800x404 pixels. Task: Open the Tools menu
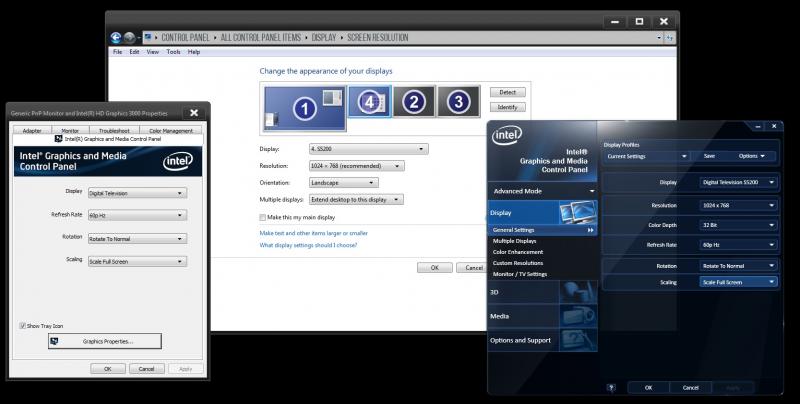pyautogui.click(x=173, y=52)
